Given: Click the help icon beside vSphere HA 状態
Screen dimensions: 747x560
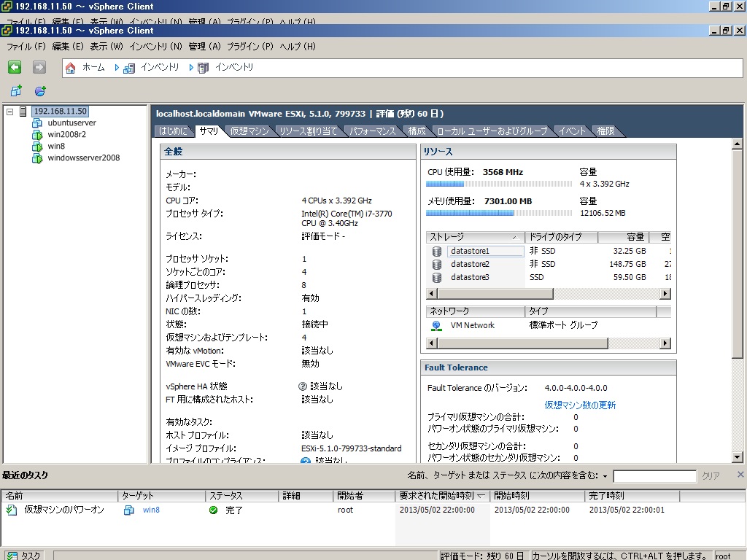Looking at the screenshot, I should [x=303, y=386].
